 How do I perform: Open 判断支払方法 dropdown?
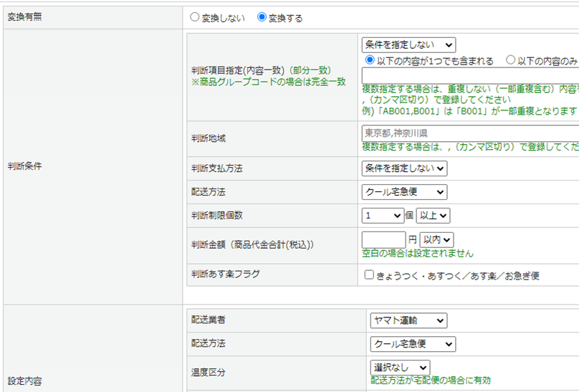point(404,168)
